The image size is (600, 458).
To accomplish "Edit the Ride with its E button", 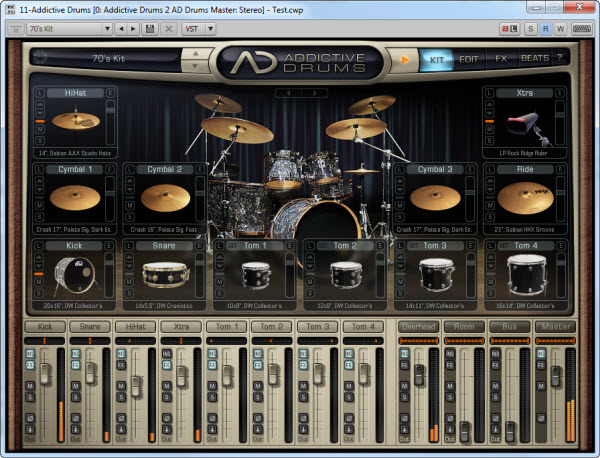I will pos(561,169).
